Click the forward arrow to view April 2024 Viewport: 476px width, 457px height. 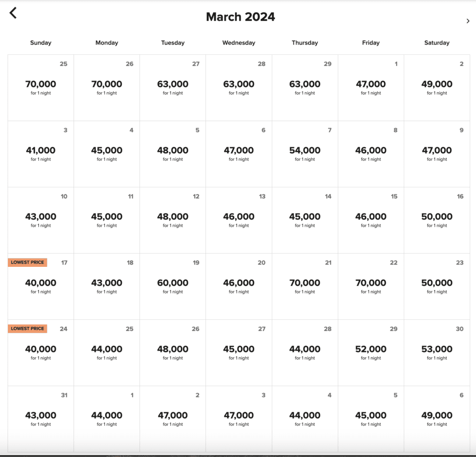click(468, 21)
